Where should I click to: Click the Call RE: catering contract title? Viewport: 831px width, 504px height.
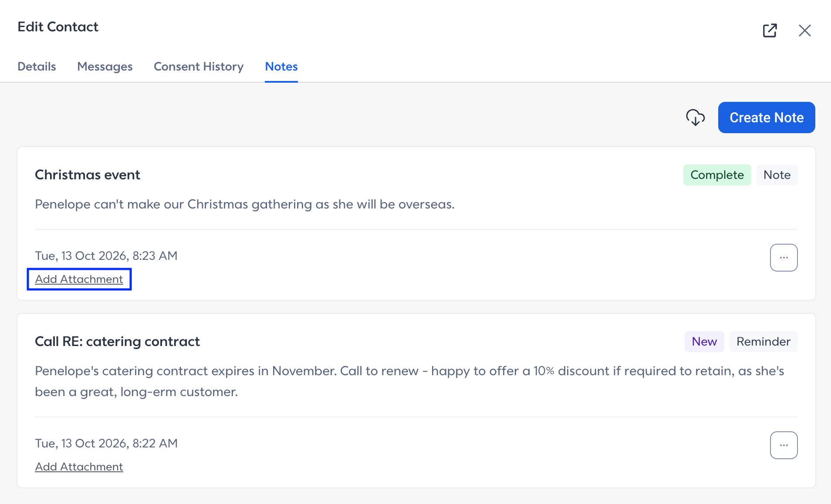click(x=117, y=342)
